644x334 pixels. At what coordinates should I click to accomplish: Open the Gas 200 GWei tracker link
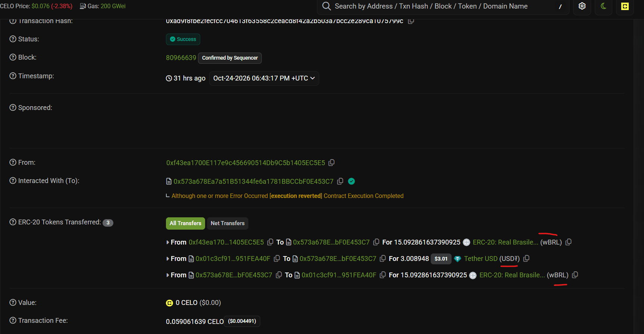pyautogui.click(x=113, y=6)
